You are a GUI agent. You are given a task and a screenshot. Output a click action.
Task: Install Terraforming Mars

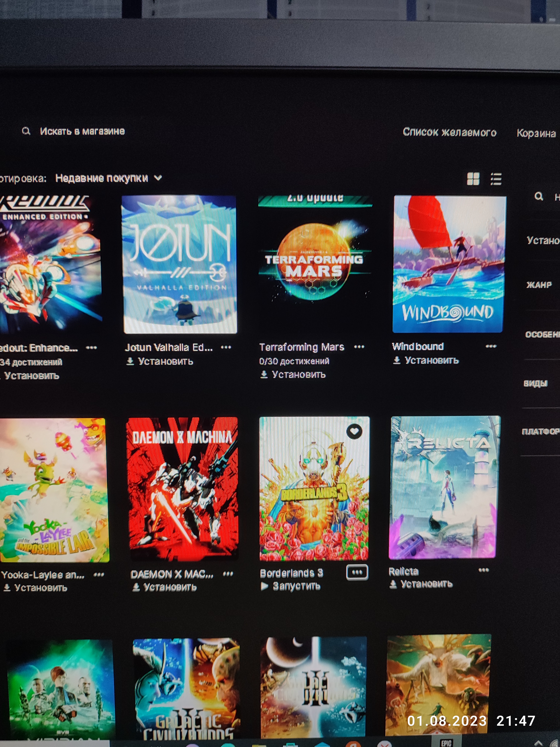point(293,374)
